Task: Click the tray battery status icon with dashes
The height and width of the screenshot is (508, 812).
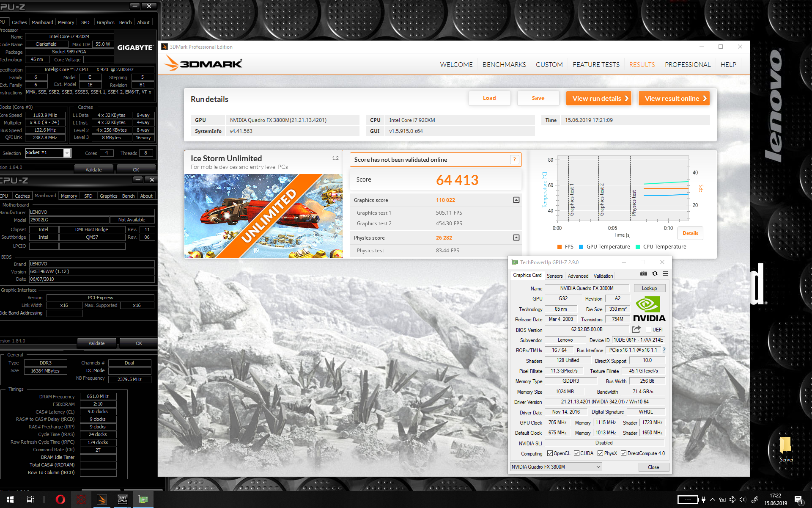Action: [688, 500]
